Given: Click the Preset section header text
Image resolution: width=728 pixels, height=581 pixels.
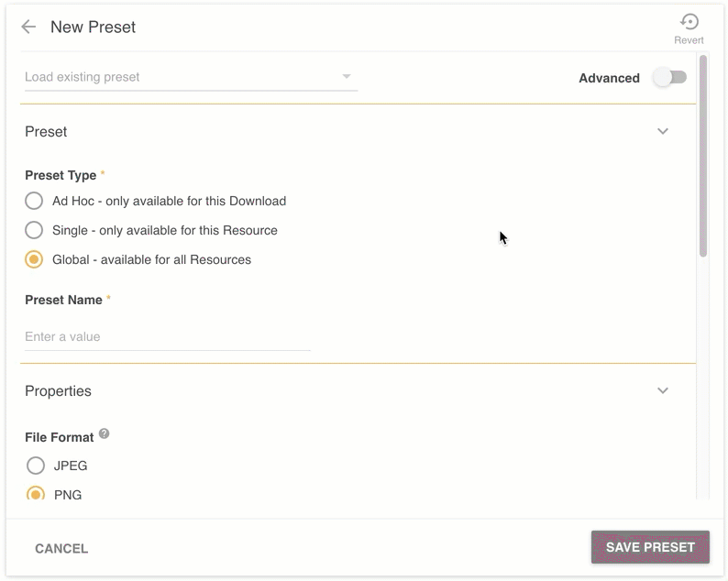Looking at the screenshot, I should coord(46,132).
